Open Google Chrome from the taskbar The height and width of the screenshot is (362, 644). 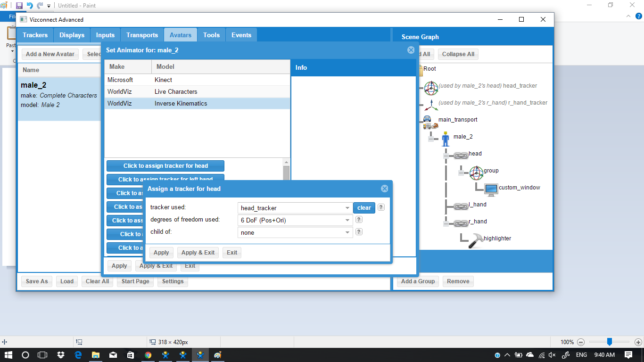tap(148, 355)
